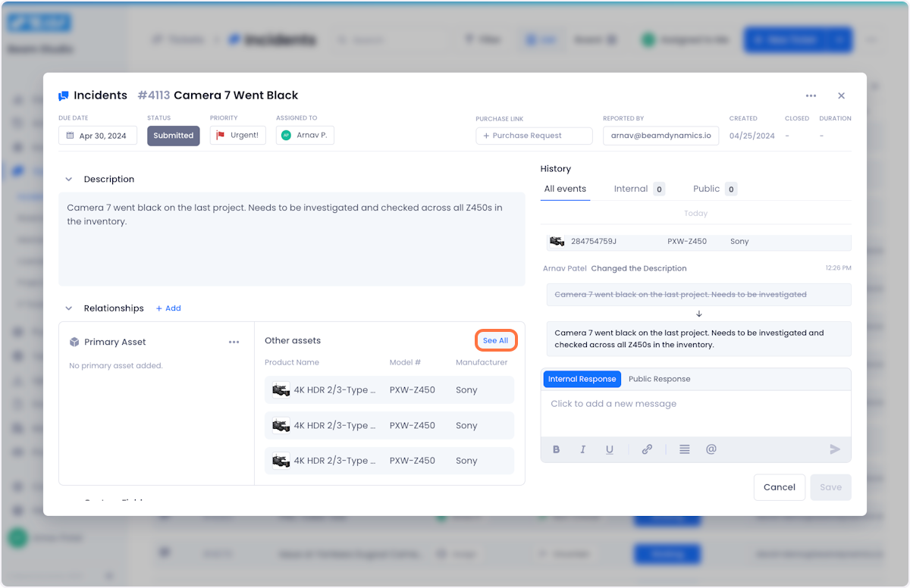Click the PXW-Z450 model in history row
This screenshot has width=910, height=588.
687,242
